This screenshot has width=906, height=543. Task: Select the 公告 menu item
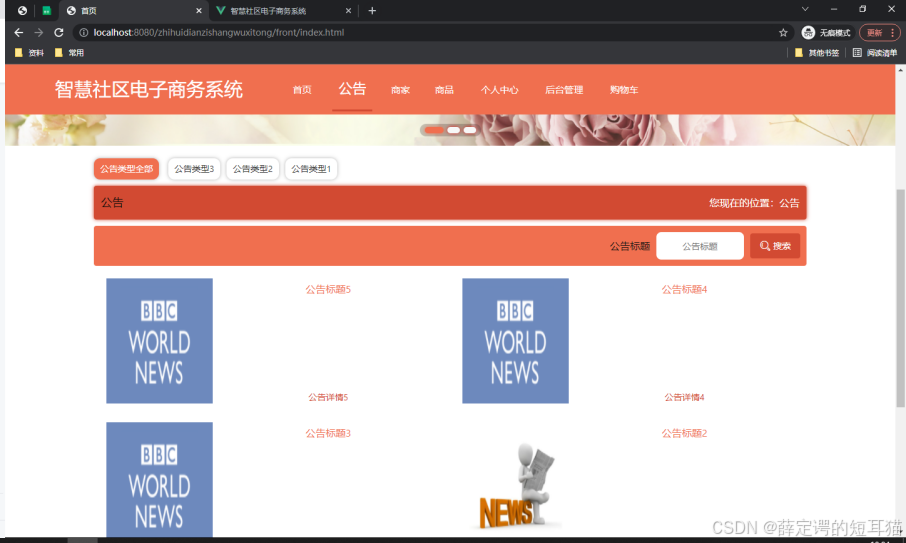tap(352, 89)
